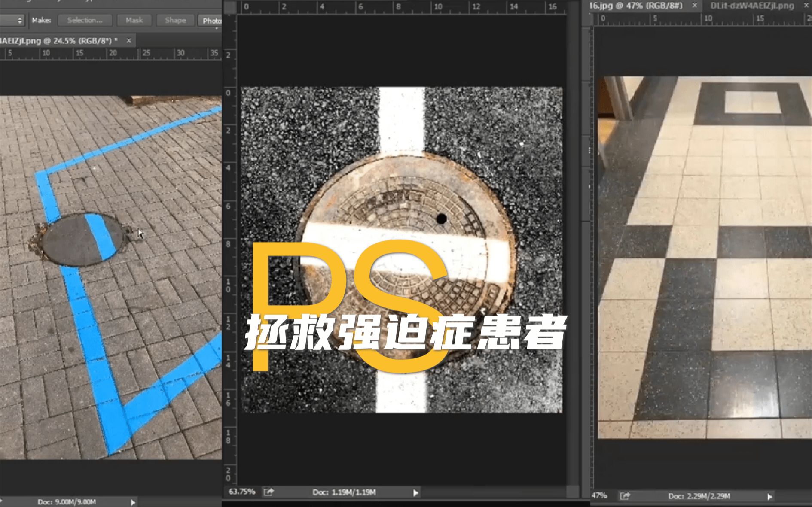
Task: Close the png tab at 24.5% zoom
Action: tap(129, 40)
